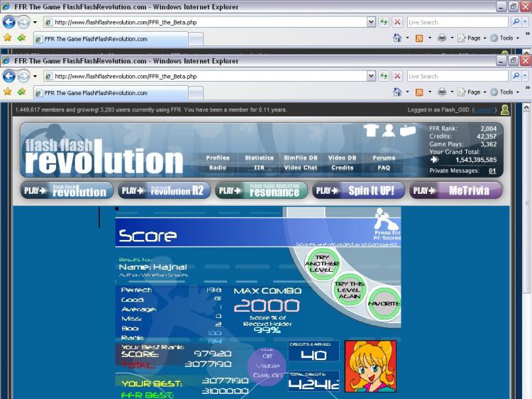
Task: Click the Stop icon in front browser window
Action: 397,76
